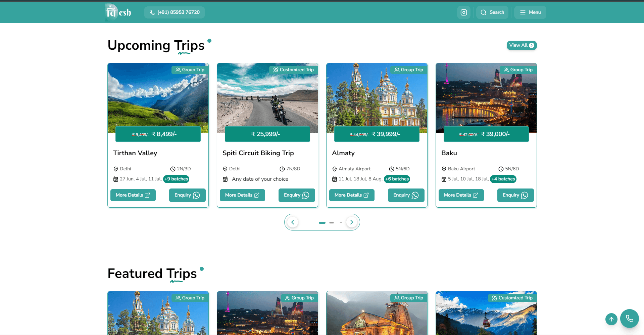Open Spiti Circuit Biking Trip title
The image size is (644, 335).
[258, 153]
